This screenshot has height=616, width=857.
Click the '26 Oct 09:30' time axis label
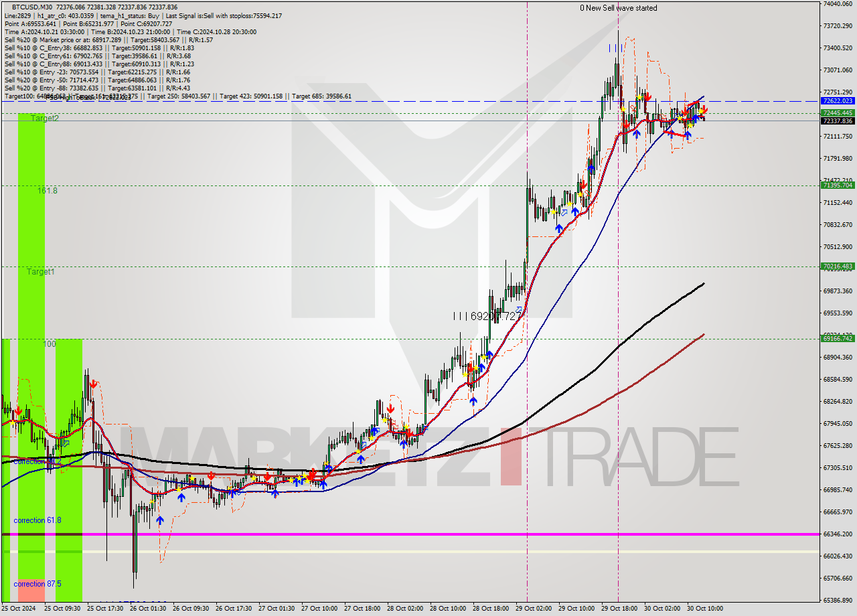[x=191, y=609]
